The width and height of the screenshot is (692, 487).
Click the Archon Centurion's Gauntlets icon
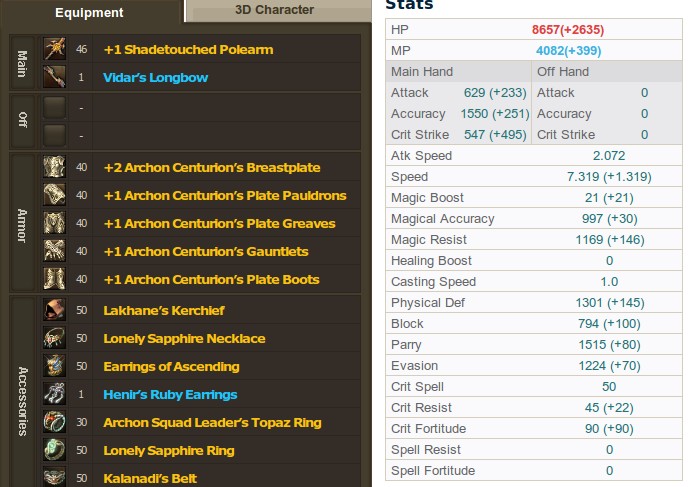point(55,251)
